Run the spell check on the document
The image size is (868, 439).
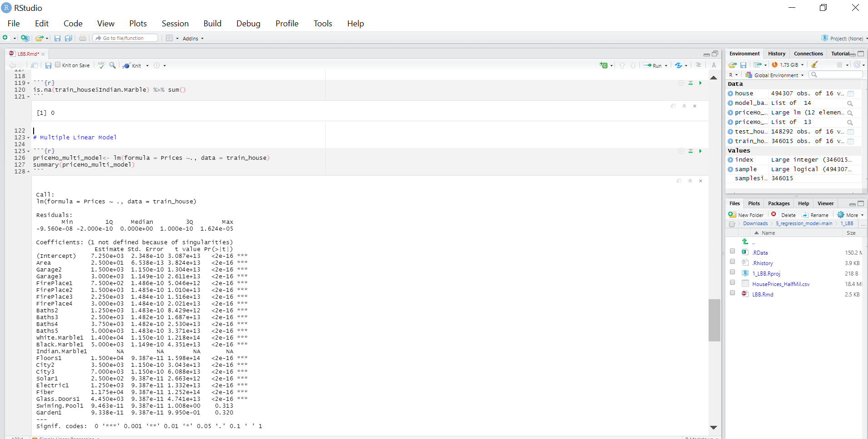101,65
